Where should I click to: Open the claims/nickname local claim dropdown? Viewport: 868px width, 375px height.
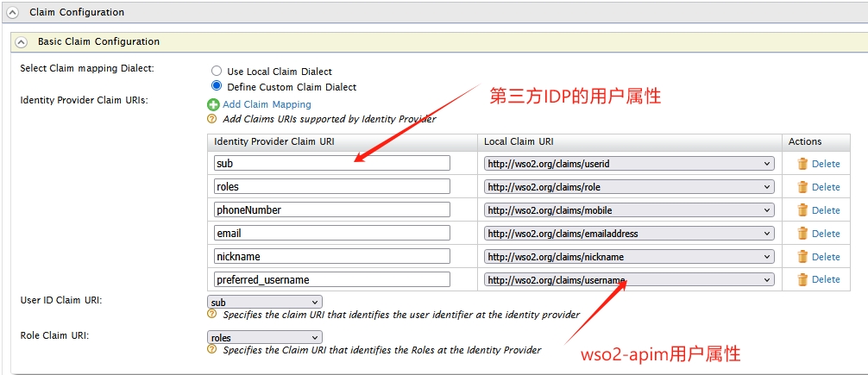click(629, 257)
